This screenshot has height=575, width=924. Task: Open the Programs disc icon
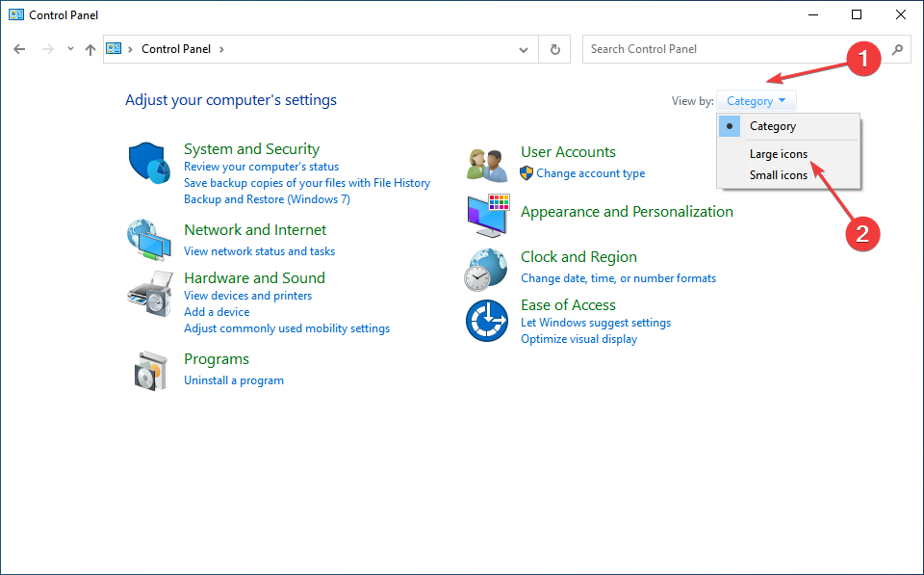click(x=150, y=371)
